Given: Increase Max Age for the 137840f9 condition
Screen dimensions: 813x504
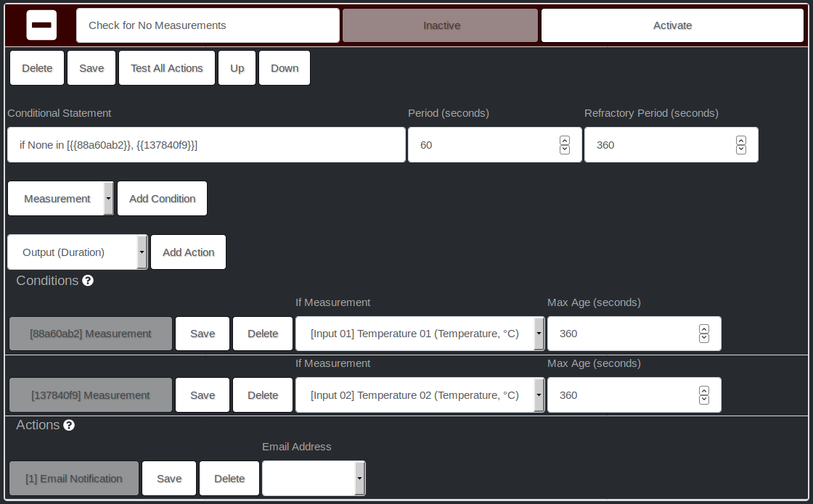Looking at the screenshot, I should [x=703, y=390].
